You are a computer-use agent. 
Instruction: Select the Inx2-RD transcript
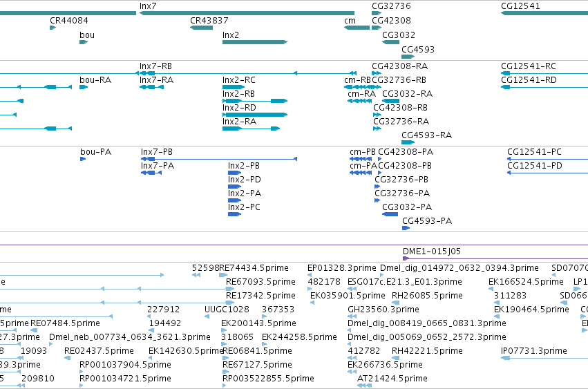pos(255,115)
